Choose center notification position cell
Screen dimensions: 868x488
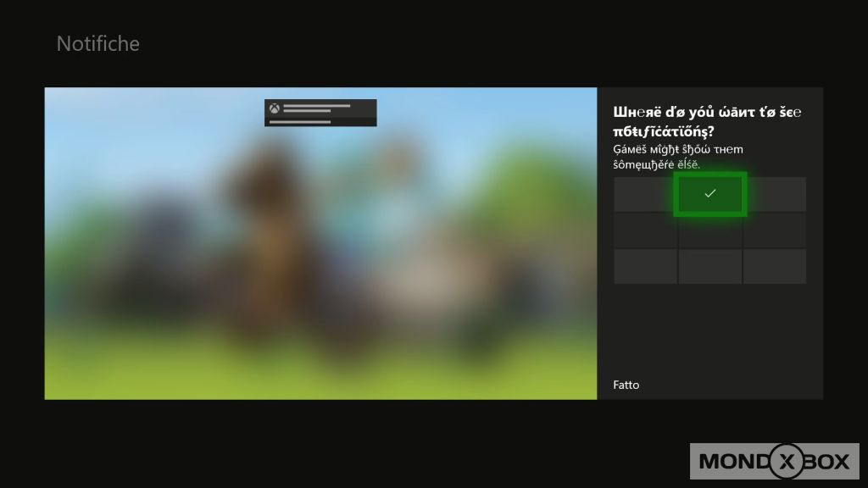click(710, 230)
